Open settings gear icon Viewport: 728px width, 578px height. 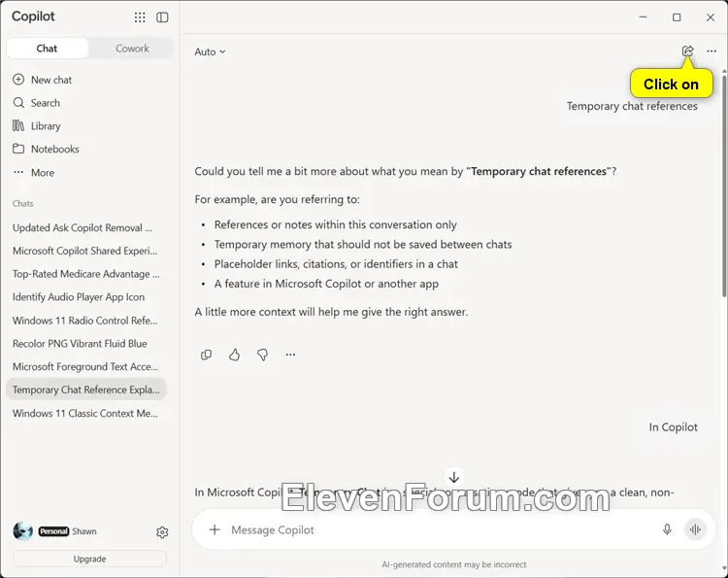point(162,532)
